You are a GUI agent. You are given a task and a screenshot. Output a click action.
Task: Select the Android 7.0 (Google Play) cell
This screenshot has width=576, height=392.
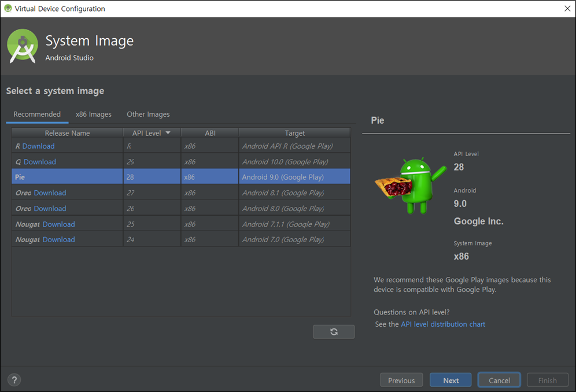(294, 239)
